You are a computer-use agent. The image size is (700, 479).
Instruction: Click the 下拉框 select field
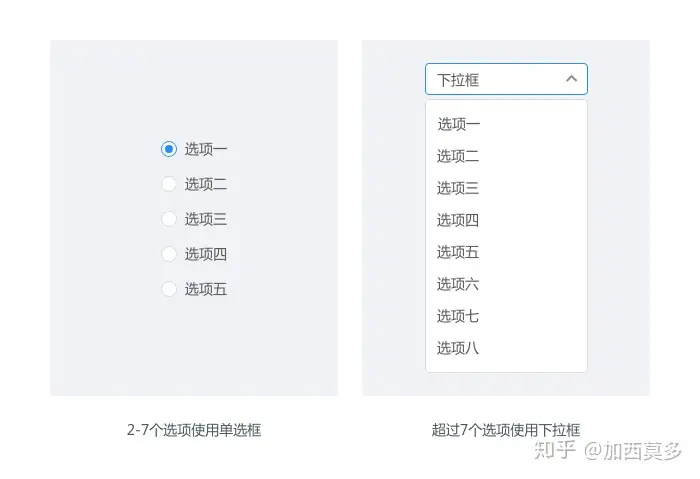[495, 79]
